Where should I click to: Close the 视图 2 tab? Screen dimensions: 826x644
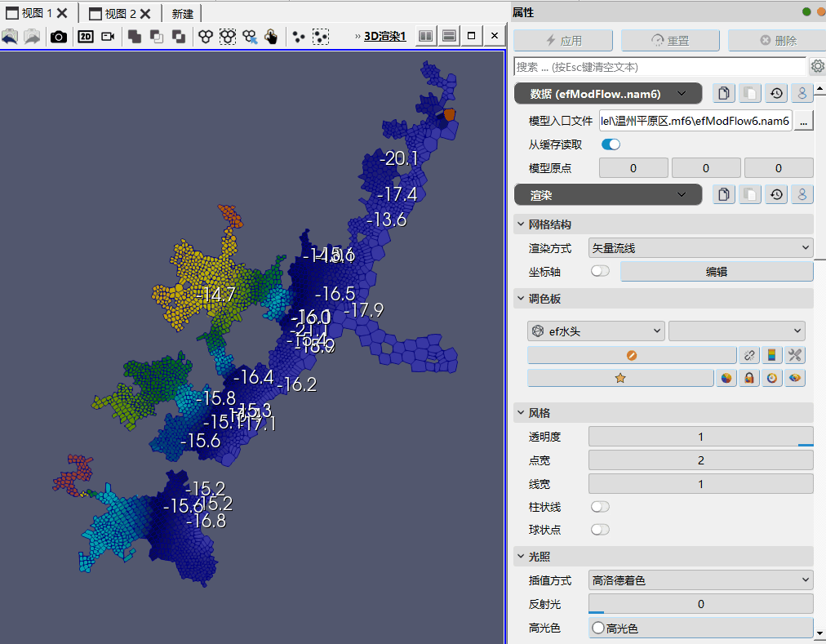point(146,13)
